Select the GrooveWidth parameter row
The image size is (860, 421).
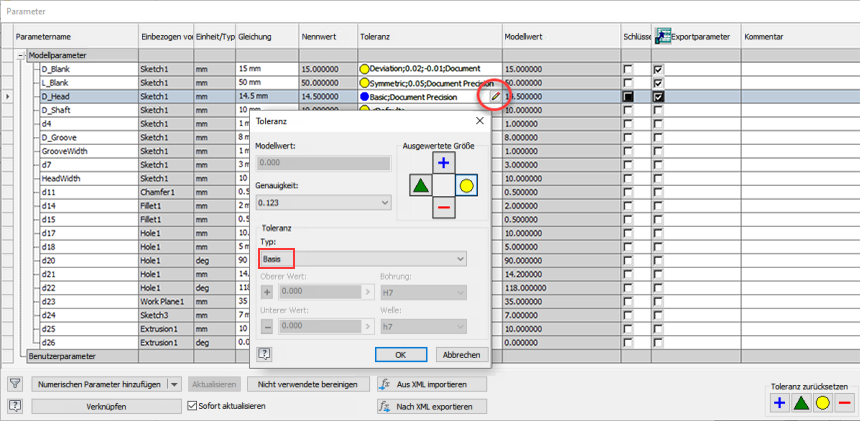[89, 151]
